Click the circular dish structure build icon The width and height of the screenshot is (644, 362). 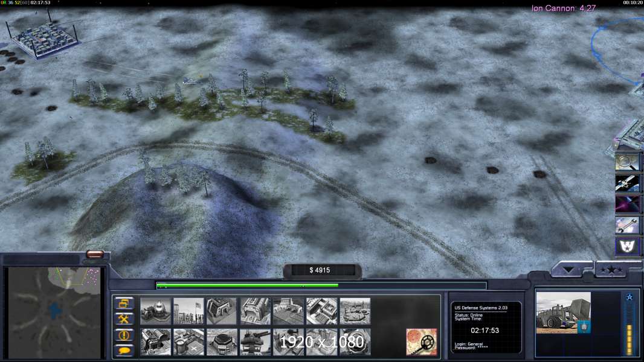pyautogui.click(x=355, y=342)
